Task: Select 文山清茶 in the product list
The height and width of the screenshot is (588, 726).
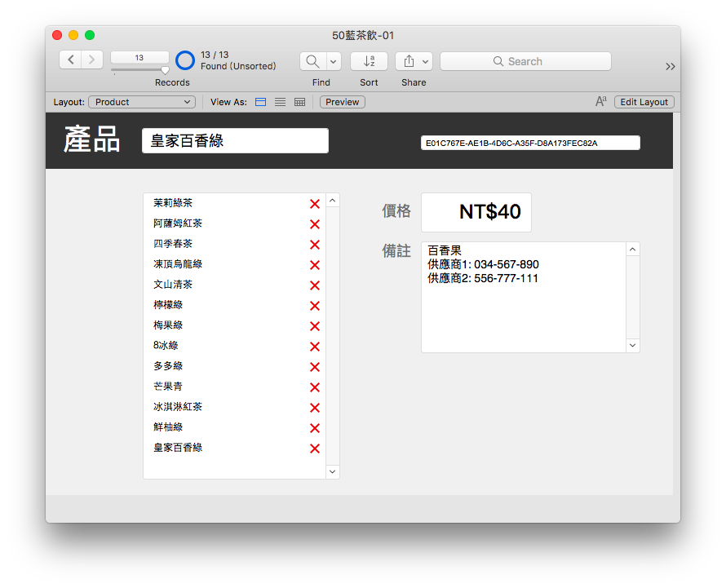Action: click(173, 285)
